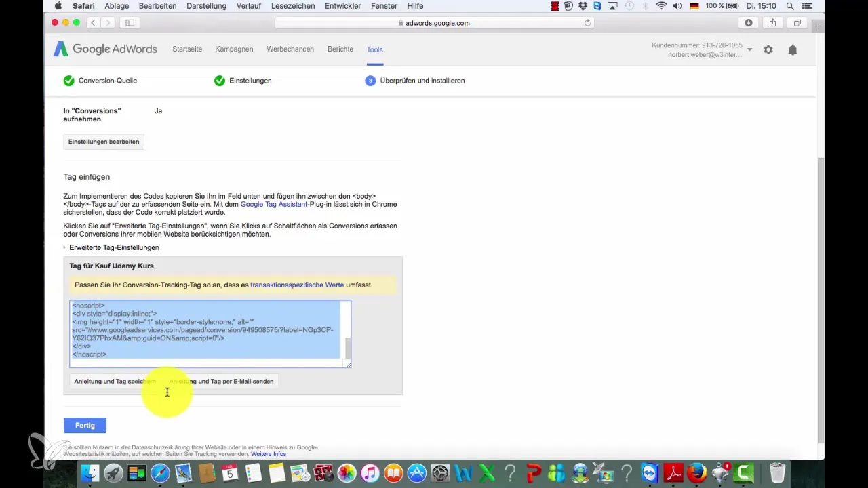Viewport: 868px width, 488px height.
Task: Open TeamViewer from the Dock
Action: click(650, 473)
